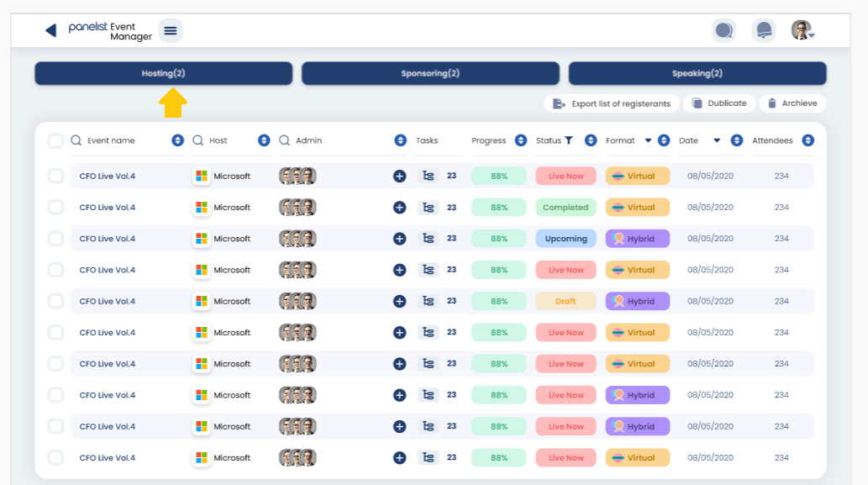Add an admin in the first row

(400, 176)
